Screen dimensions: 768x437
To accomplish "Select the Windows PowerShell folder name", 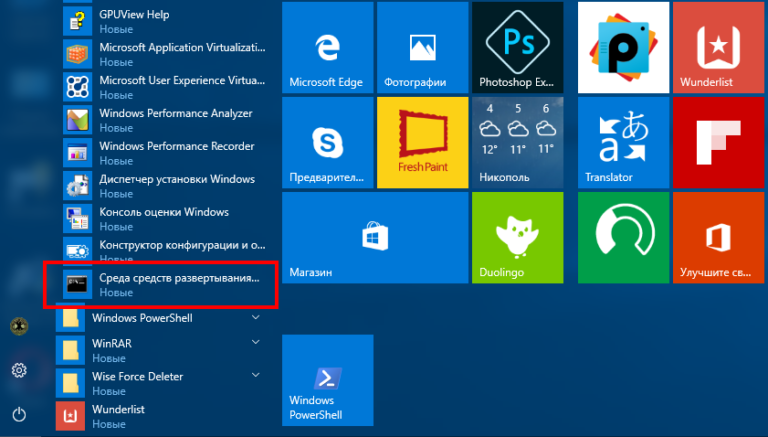I will (142, 318).
